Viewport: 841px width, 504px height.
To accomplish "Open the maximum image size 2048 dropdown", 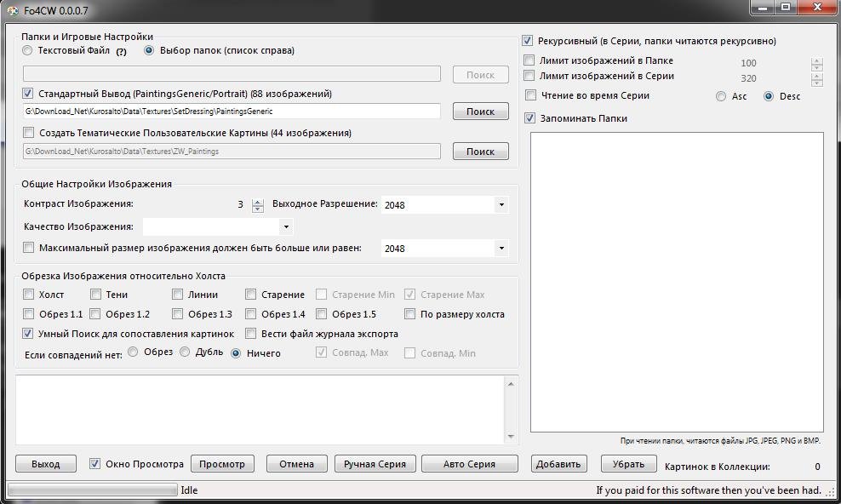I will point(501,249).
